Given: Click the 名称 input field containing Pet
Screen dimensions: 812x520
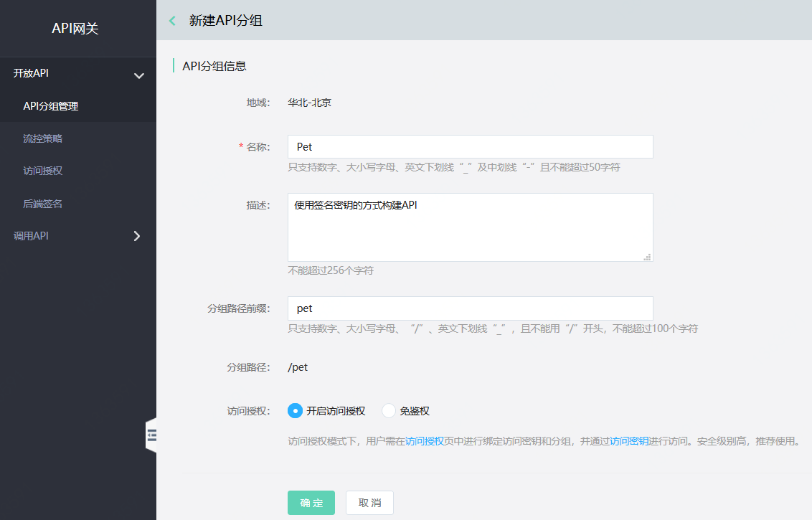Looking at the screenshot, I should pyautogui.click(x=471, y=146).
